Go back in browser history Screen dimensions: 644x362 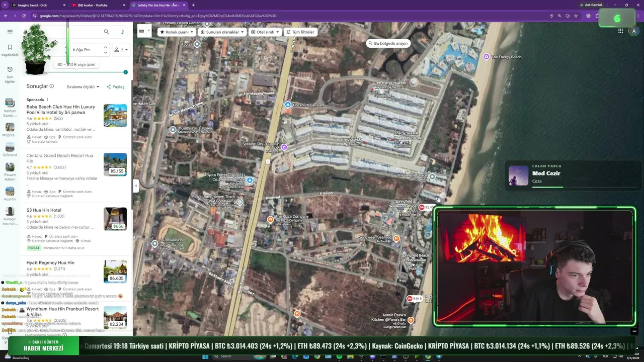tap(6, 16)
